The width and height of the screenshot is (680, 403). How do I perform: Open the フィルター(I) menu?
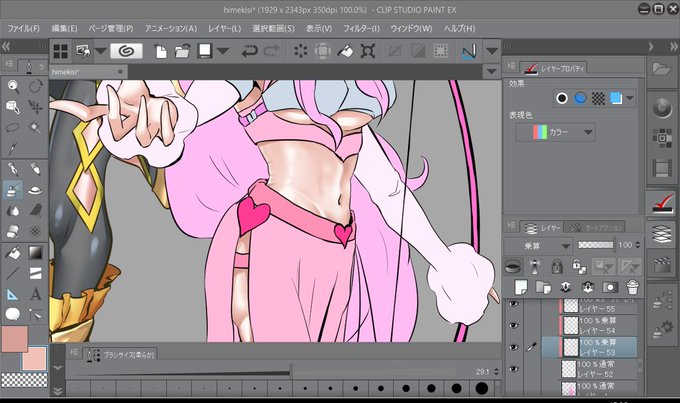(x=361, y=29)
